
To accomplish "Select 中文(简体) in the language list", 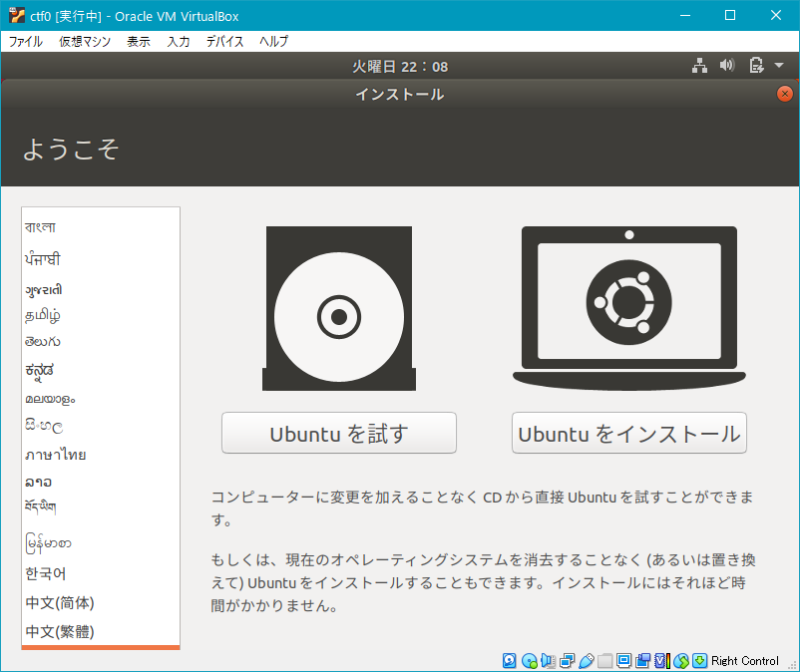I will 101,602.
